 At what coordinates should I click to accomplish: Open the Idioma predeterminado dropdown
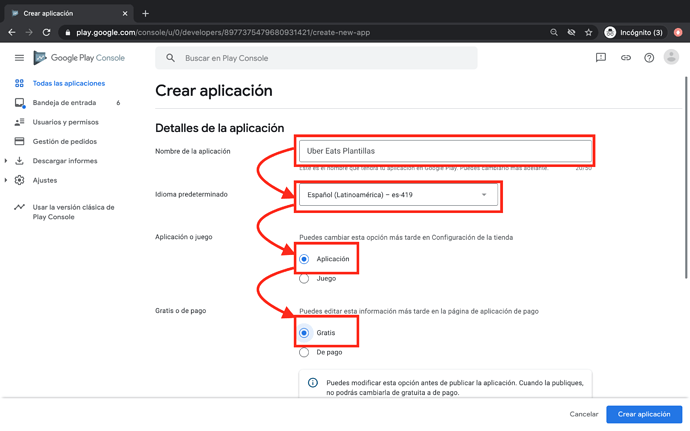tap(399, 195)
